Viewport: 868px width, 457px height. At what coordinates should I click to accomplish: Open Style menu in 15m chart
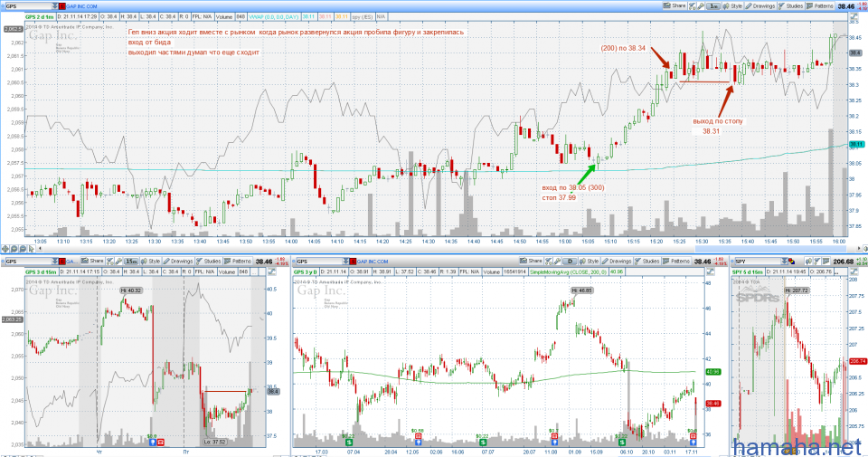[x=151, y=261]
